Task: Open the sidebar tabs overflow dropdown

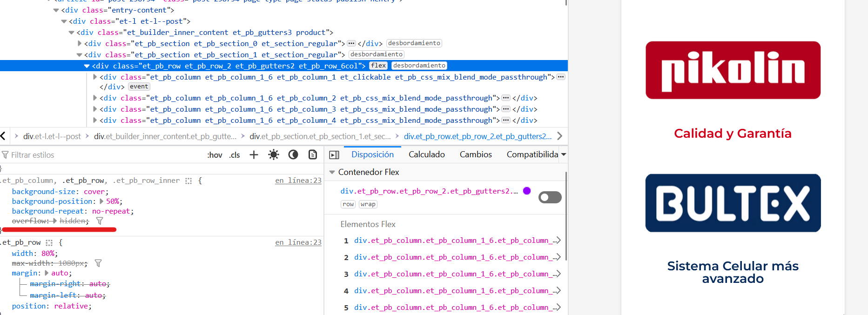Action: point(564,154)
